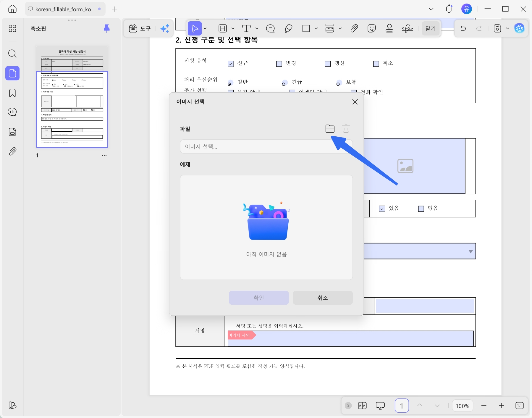This screenshot has height=418, width=532.
Task: Select the pen drawing tool
Action: click(x=288, y=28)
